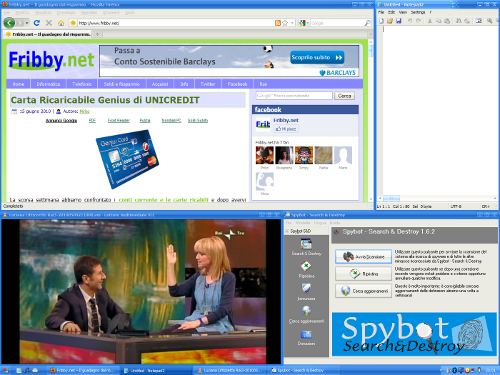Select Search & Destroy icon in Spybot sidebar

click(306, 244)
